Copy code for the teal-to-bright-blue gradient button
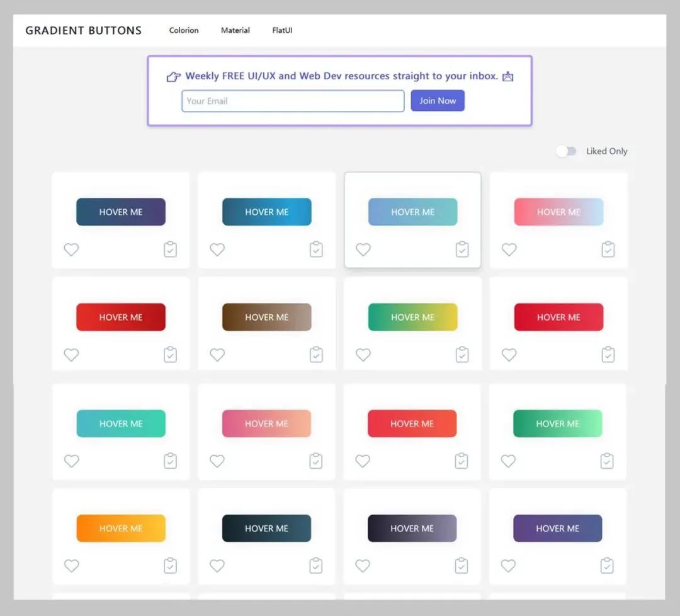Image resolution: width=680 pixels, height=616 pixels. (316, 249)
